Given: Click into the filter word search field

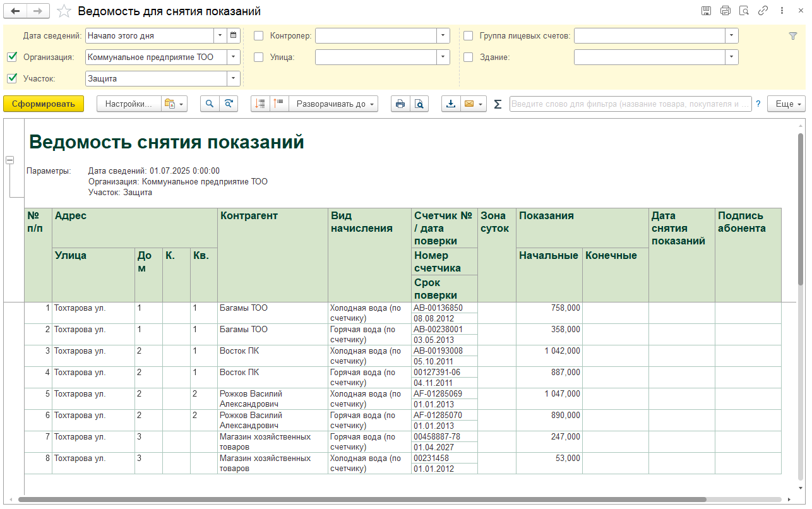Looking at the screenshot, I should pyautogui.click(x=630, y=104).
